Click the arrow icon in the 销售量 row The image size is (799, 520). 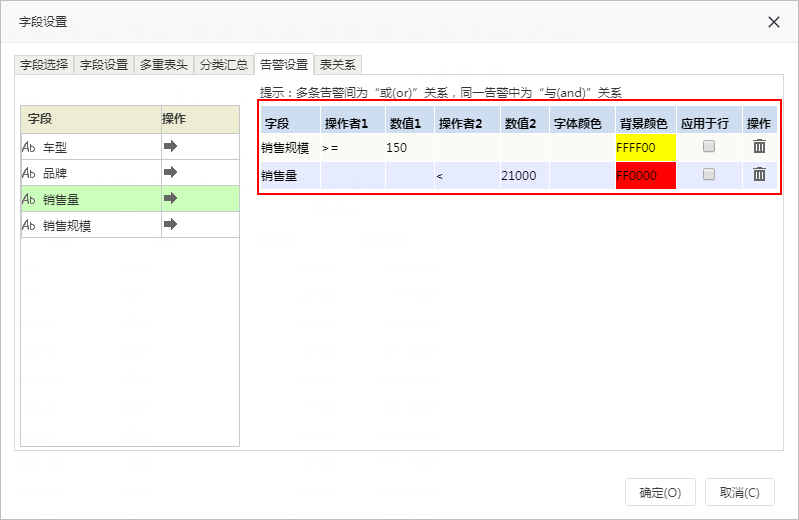(x=170, y=198)
